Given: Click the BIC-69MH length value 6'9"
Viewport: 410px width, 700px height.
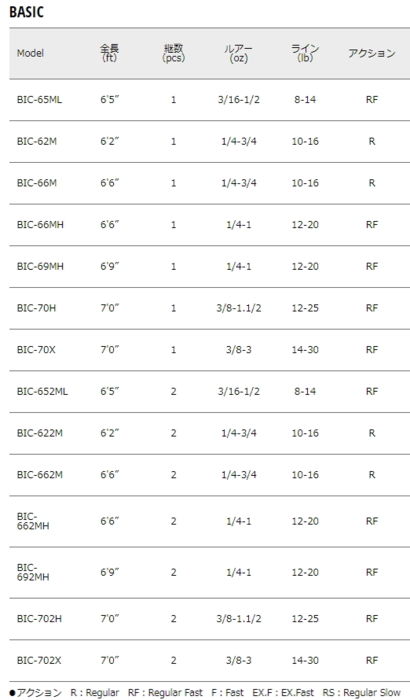Looking at the screenshot, I should pos(110,267).
